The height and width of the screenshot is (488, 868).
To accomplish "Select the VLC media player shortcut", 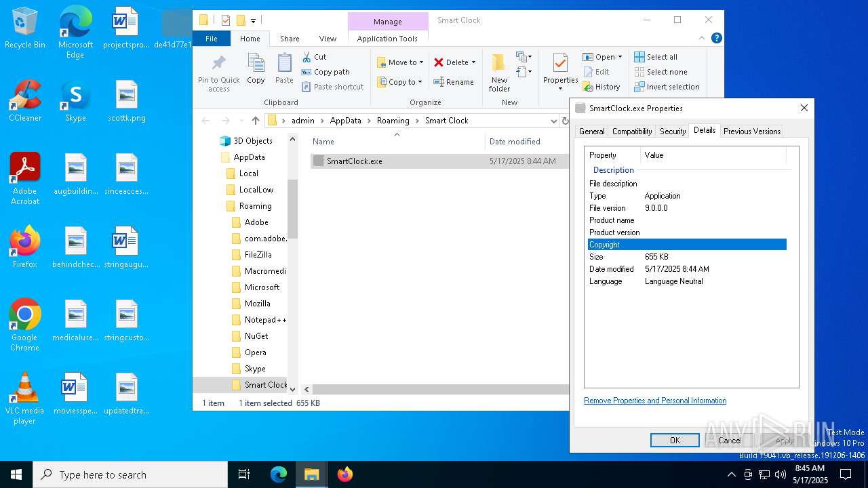I will click(x=24, y=399).
